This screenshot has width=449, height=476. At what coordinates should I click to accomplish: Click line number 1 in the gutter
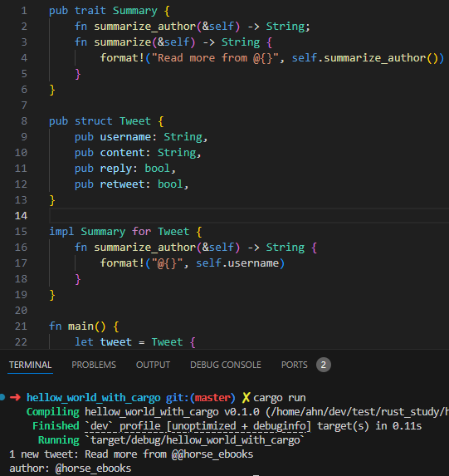24,11
